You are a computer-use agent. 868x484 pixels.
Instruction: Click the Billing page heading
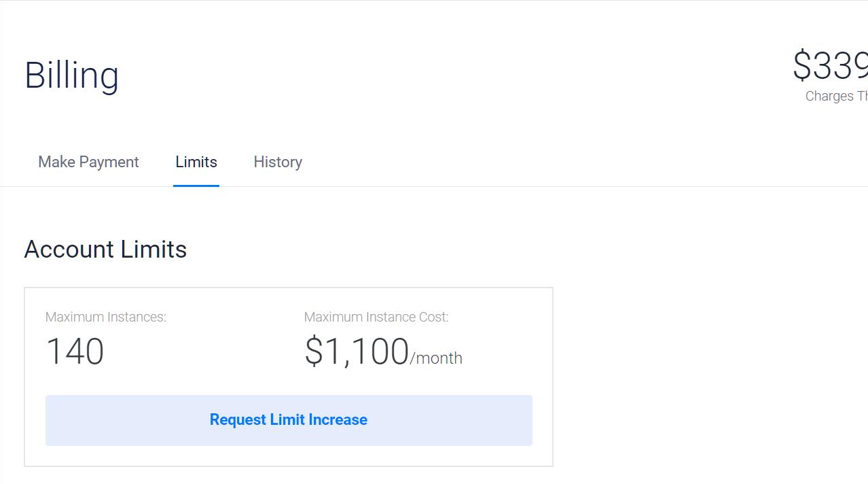[x=71, y=75]
